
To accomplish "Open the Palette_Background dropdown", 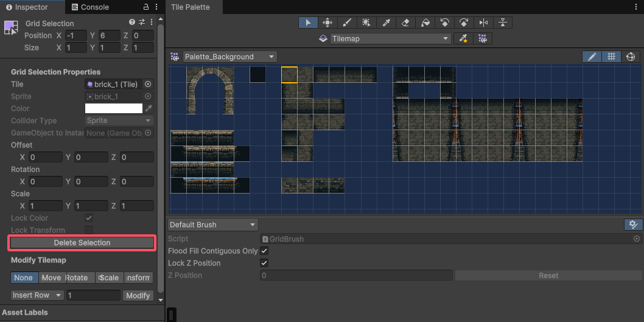I will 230,57.
